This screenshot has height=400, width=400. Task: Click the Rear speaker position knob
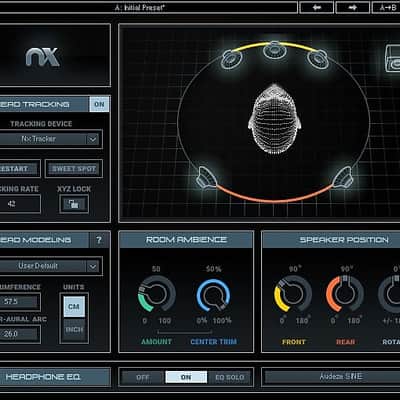coord(345,294)
